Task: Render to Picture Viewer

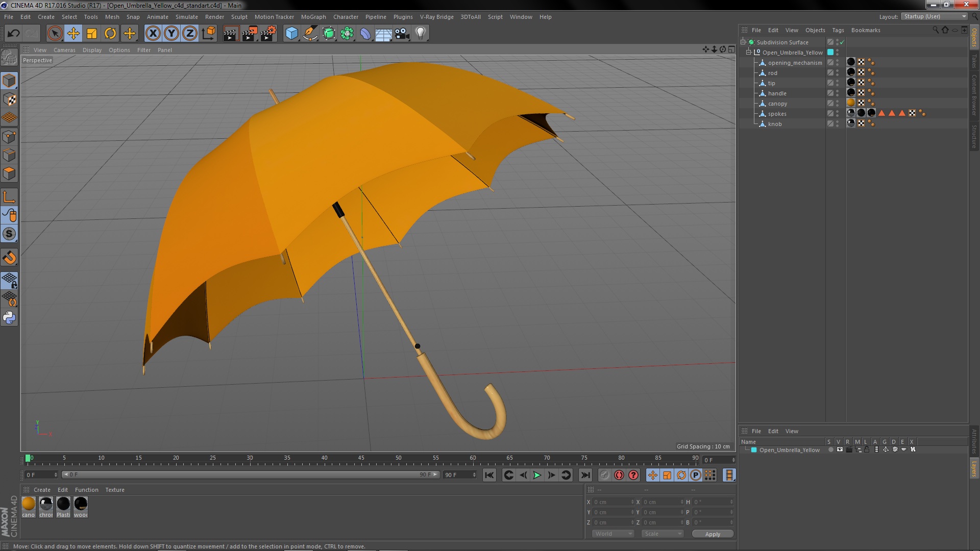Action: pos(250,34)
